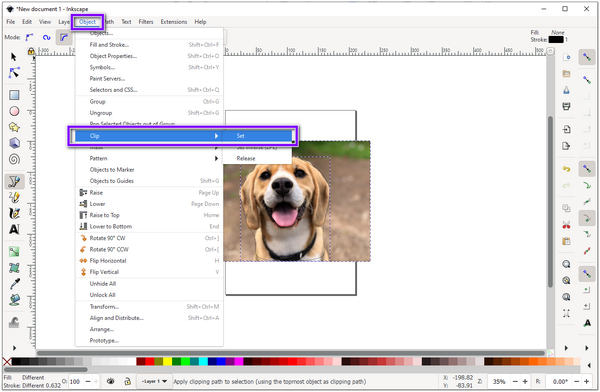Select the Bezier pen tool

click(14, 181)
